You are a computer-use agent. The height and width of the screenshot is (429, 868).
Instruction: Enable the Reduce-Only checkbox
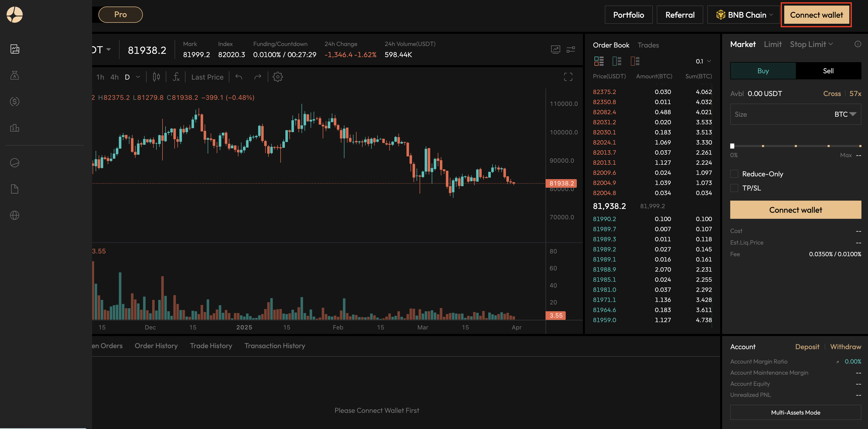734,174
